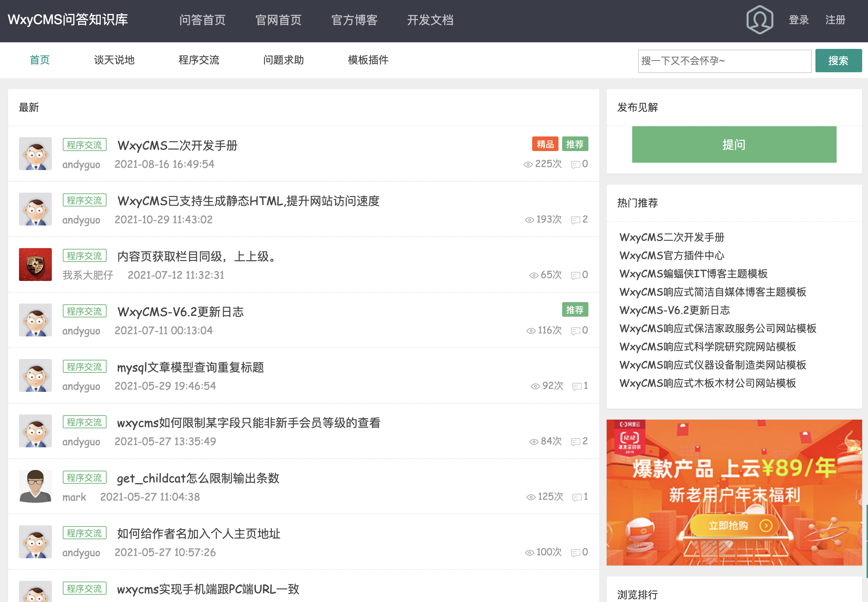
Task: Click author name mark
Action: pyautogui.click(x=74, y=497)
